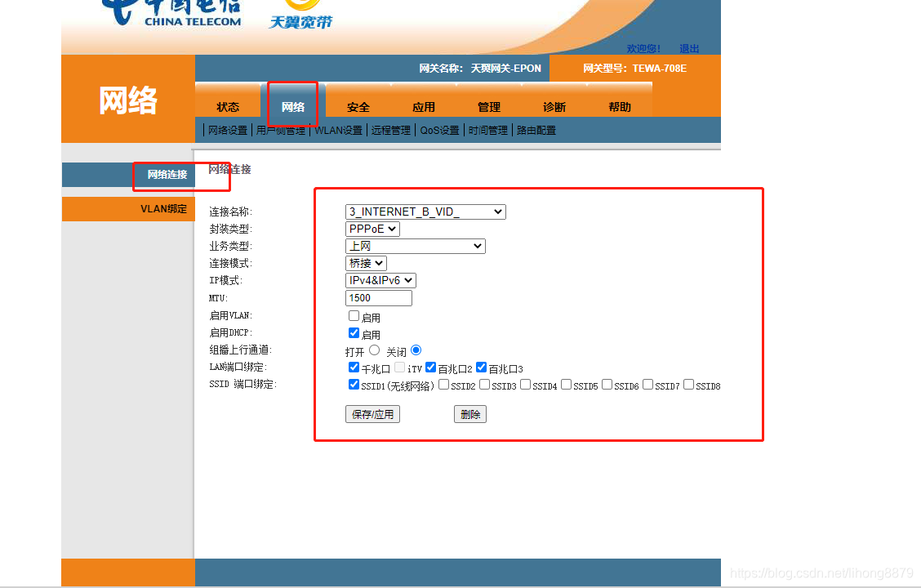Screen dimensions: 921x588
Task: Click the MTU input field
Action: point(378,297)
